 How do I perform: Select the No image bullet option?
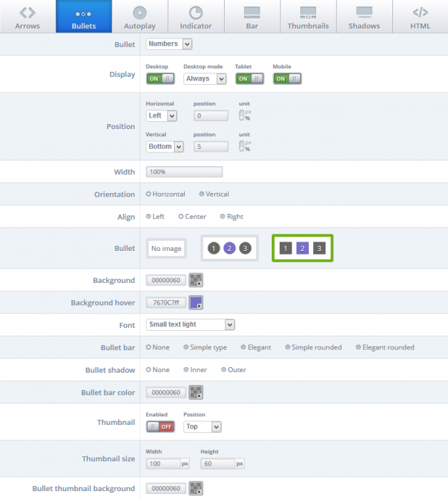tap(166, 248)
